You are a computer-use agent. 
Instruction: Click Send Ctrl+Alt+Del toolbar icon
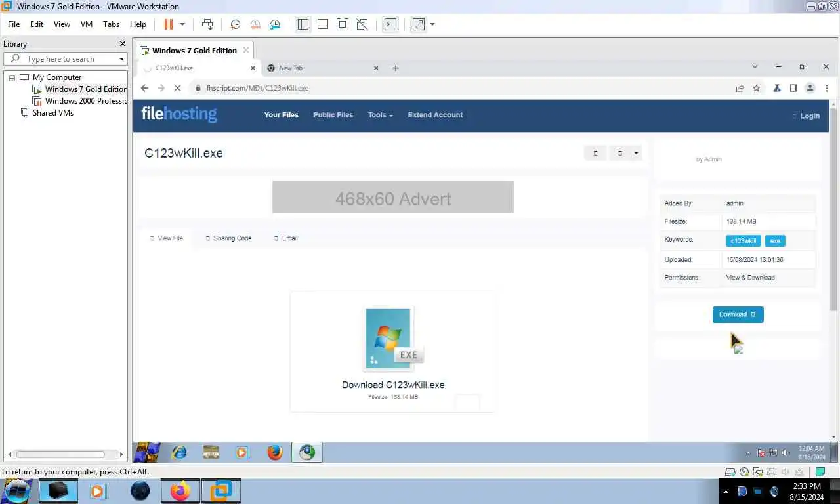click(207, 24)
